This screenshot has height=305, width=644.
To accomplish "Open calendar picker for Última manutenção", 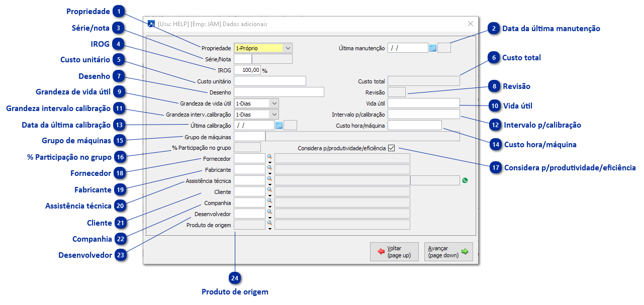I will tap(432, 48).
